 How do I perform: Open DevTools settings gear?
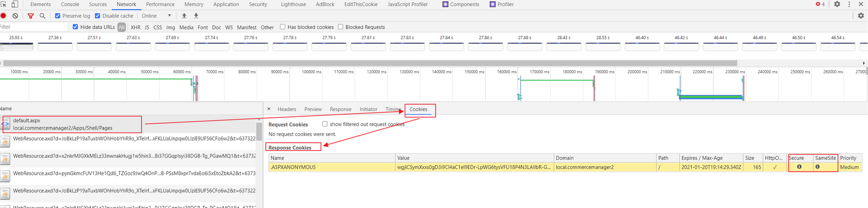click(x=837, y=4)
